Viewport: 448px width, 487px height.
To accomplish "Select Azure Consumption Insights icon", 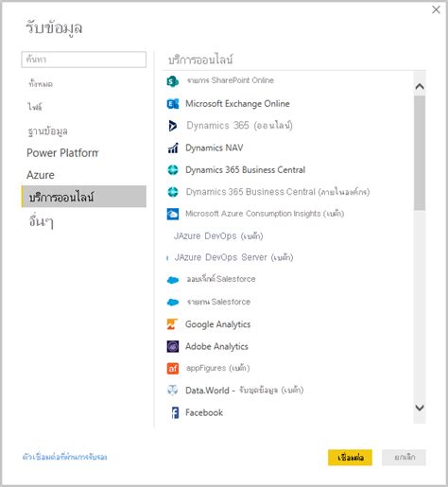I will tap(173, 214).
